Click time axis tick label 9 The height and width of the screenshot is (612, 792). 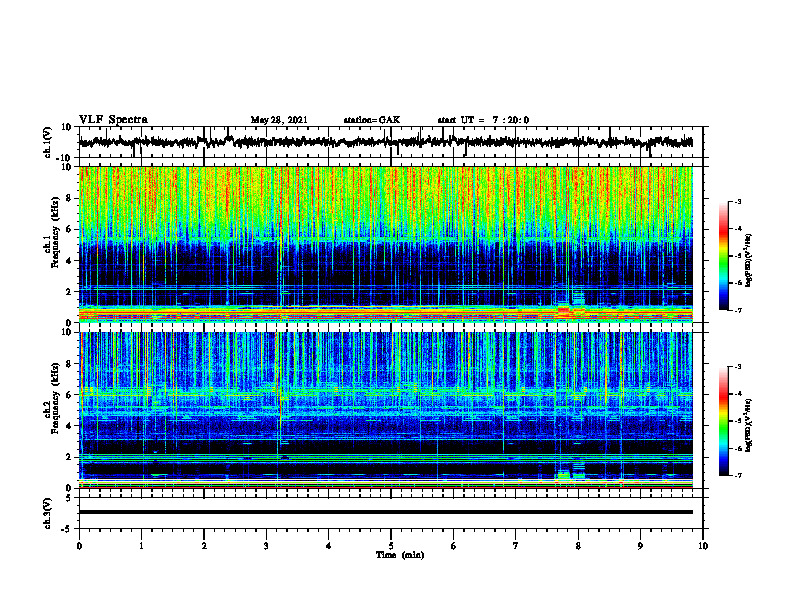point(640,546)
